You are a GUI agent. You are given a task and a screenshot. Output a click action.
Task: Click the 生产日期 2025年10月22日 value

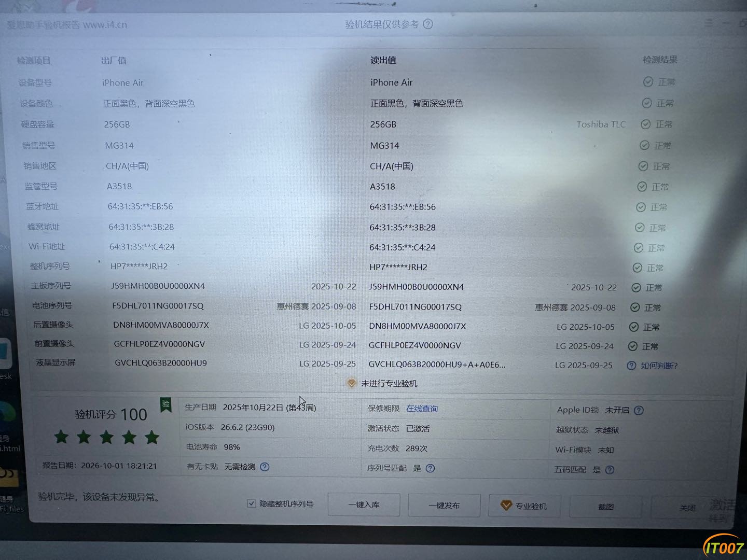(x=269, y=408)
